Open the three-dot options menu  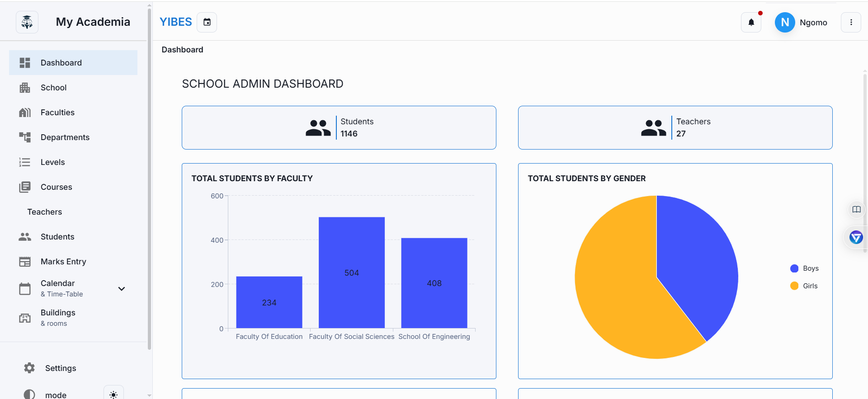851,22
